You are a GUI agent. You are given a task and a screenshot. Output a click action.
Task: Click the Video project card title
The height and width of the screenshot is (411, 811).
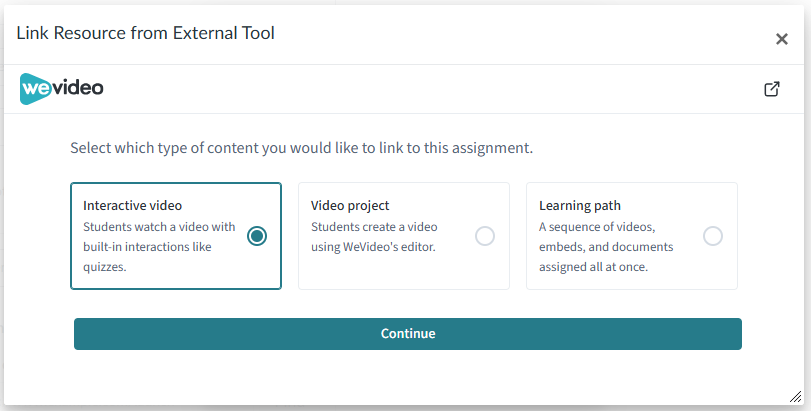pos(350,205)
